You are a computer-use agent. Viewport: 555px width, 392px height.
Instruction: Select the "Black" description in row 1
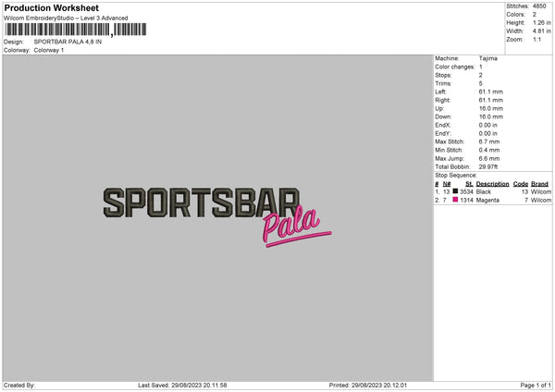tap(484, 191)
